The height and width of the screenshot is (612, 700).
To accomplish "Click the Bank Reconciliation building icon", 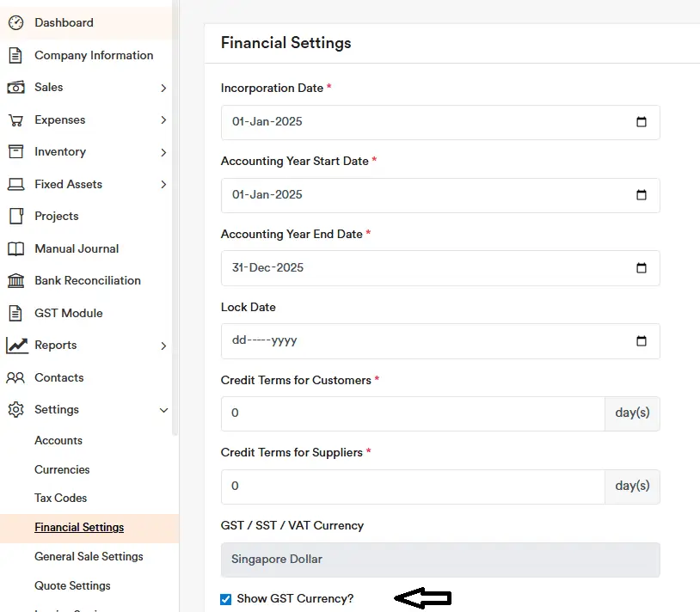I will (15, 281).
